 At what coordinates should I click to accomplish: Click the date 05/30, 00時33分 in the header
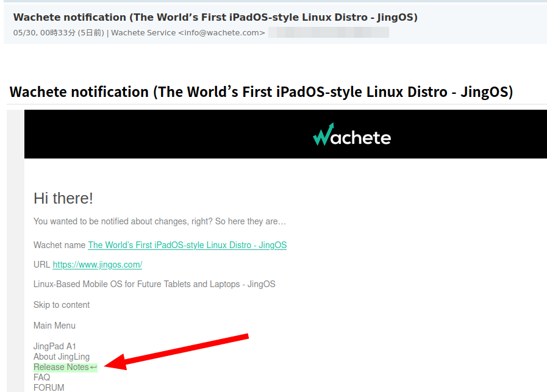click(x=45, y=33)
